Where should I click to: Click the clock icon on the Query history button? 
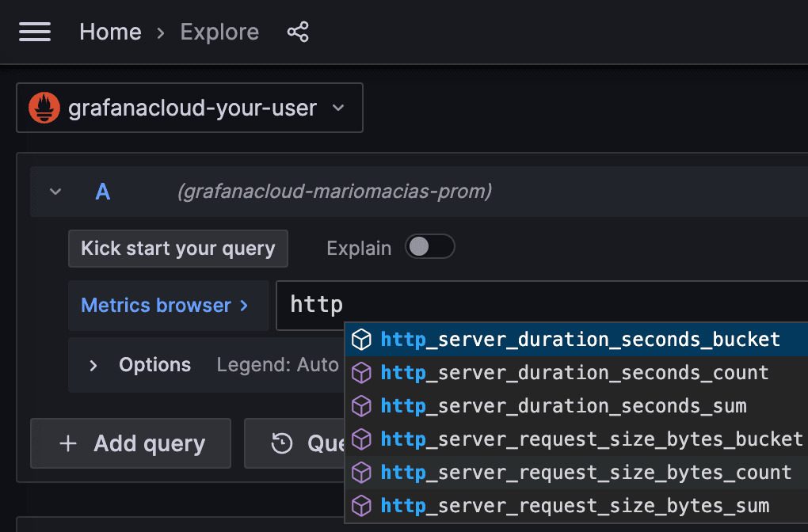pos(281,443)
